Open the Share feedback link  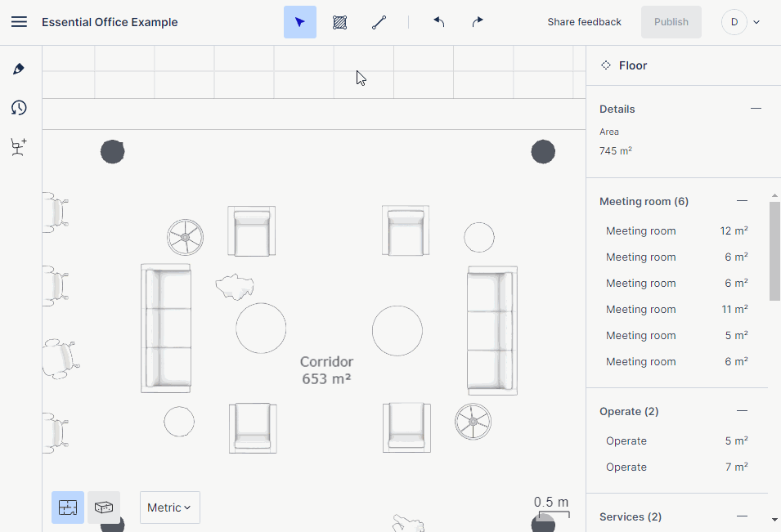coord(584,22)
